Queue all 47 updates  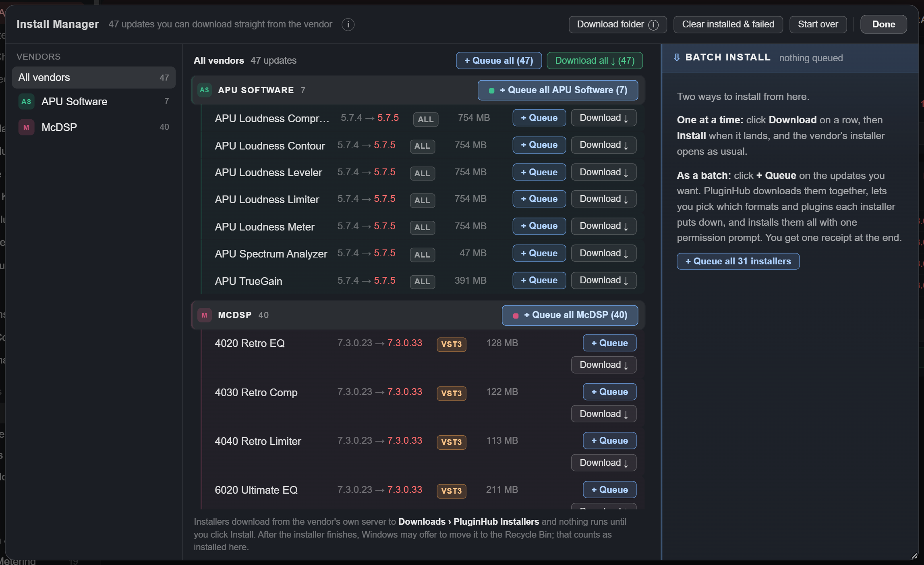click(x=499, y=60)
